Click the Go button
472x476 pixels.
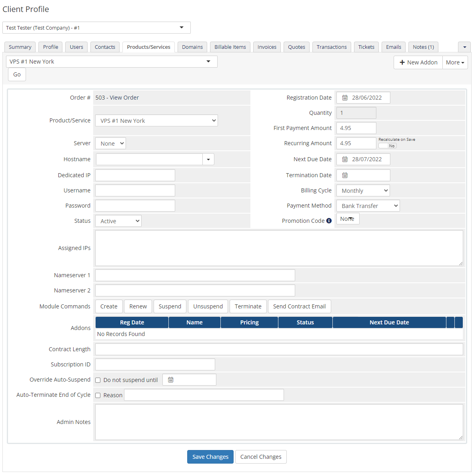[17, 74]
